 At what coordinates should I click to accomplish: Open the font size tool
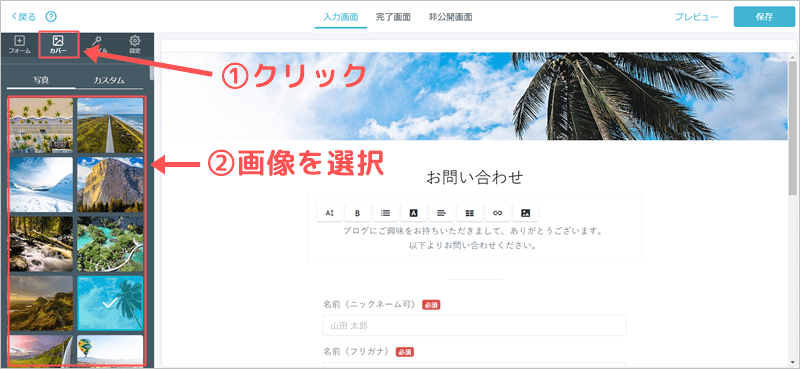(x=330, y=213)
